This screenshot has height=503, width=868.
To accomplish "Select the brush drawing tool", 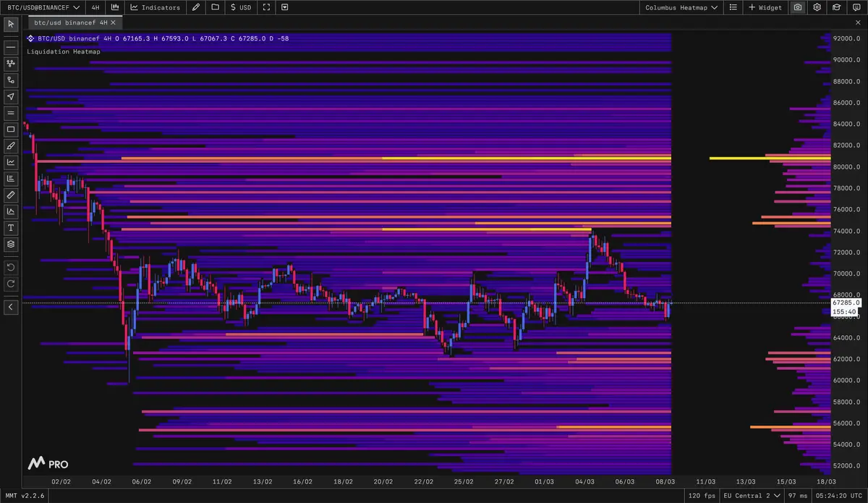I will pyautogui.click(x=11, y=145).
